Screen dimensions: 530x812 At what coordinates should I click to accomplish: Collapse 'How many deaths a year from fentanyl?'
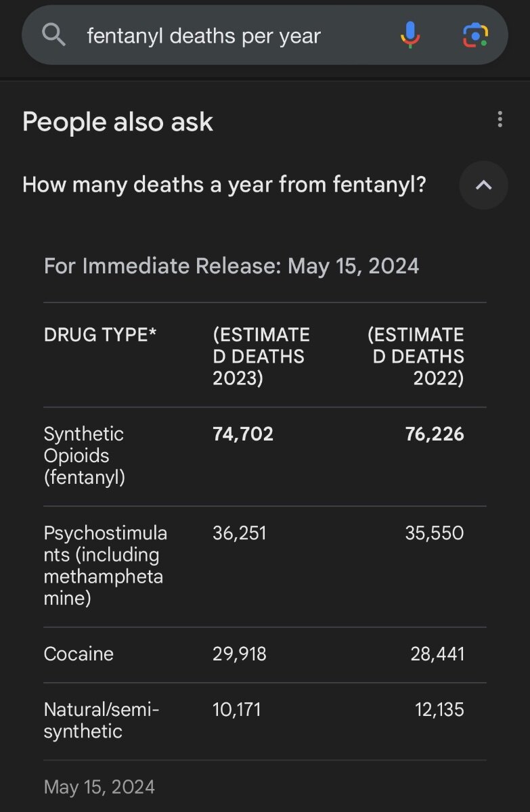224,185
